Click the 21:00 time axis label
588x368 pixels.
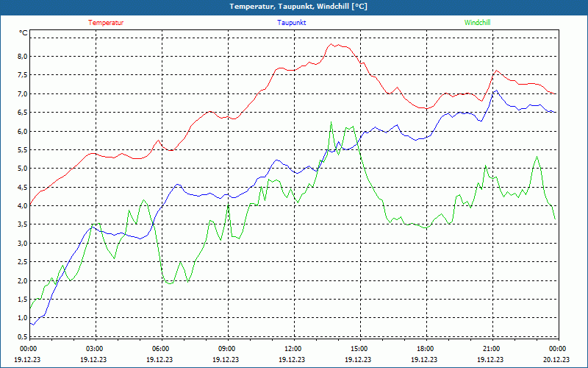pos(492,349)
